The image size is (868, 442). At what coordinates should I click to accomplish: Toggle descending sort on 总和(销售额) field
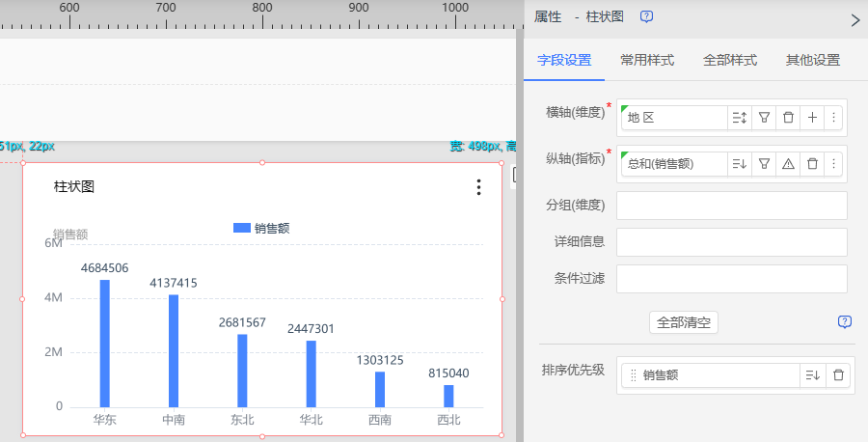pyautogui.click(x=740, y=164)
